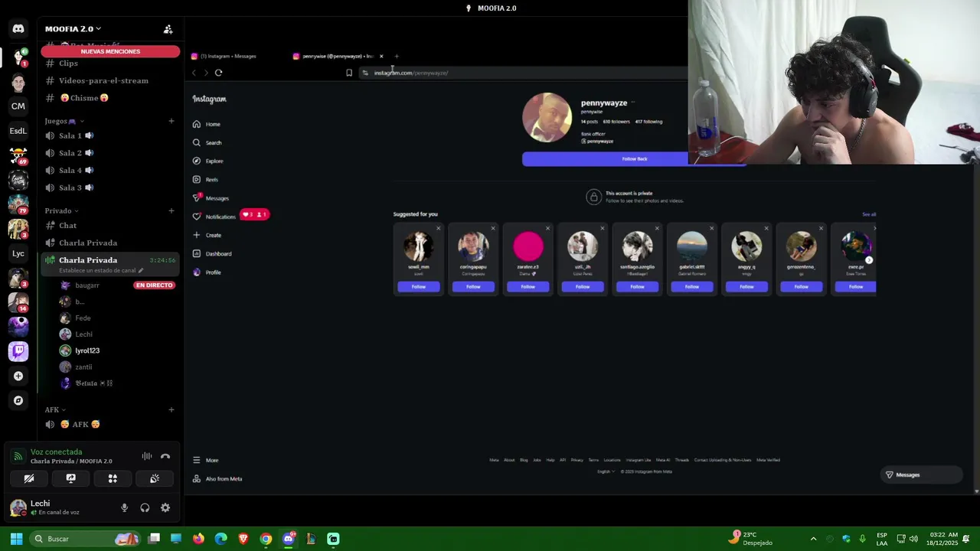The height and width of the screenshot is (551, 980).
Task: Open Instagram Explore
Action: pos(208,161)
